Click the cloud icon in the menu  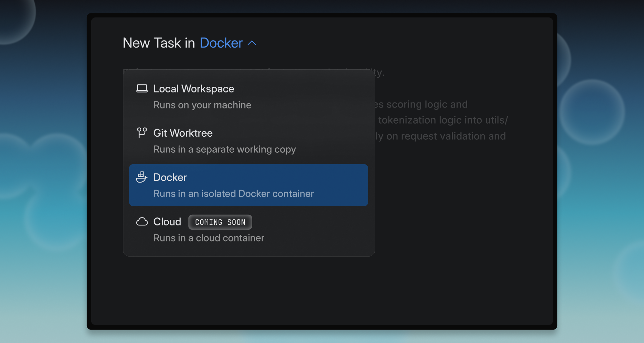pos(142,222)
